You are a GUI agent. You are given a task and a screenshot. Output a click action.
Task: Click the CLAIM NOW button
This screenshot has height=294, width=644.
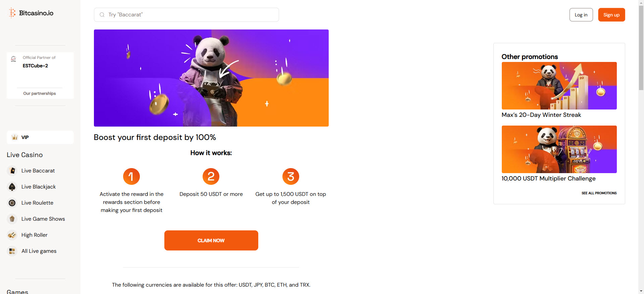coord(211,240)
